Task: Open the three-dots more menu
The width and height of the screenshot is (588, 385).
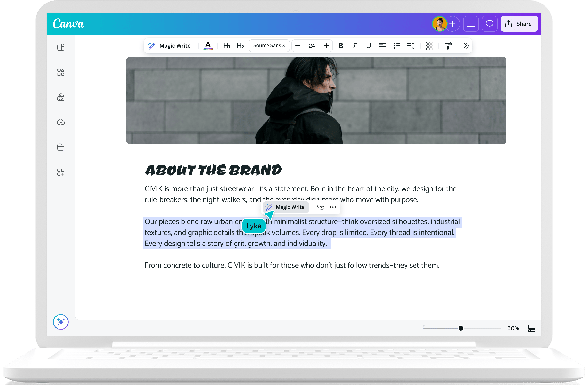Action: 333,207
